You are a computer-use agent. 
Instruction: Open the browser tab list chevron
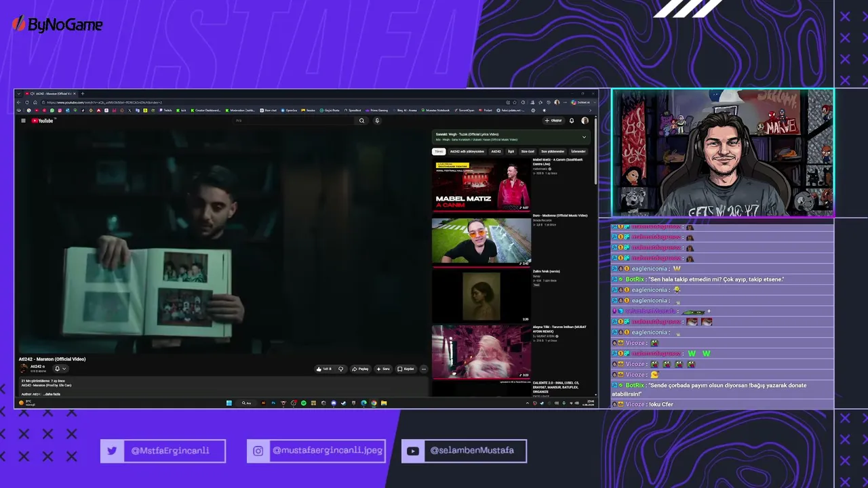click(x=19, y=94)
